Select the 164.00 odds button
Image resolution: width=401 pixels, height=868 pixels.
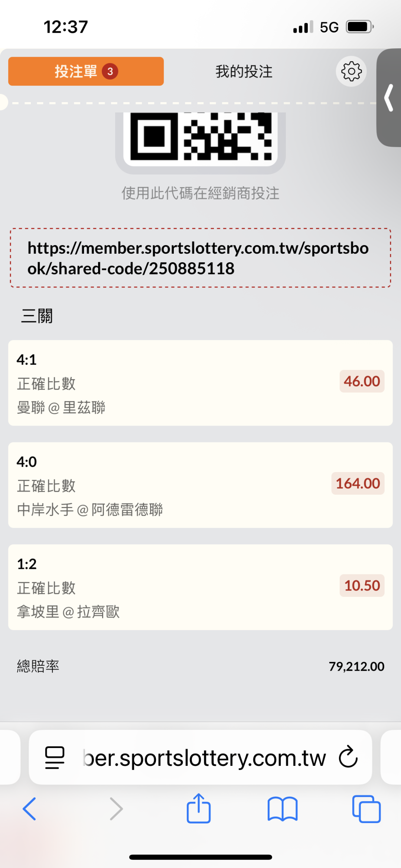pos(358,484)
